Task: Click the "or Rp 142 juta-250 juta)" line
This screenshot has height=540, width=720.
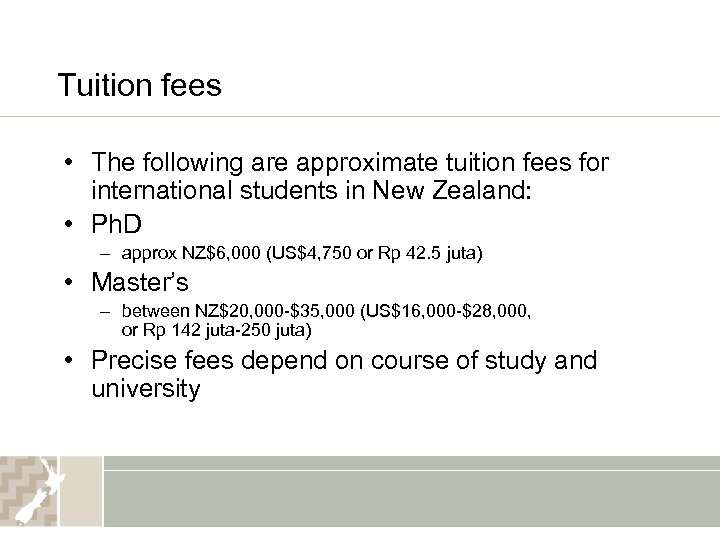Action: click(x=217, y=329)
